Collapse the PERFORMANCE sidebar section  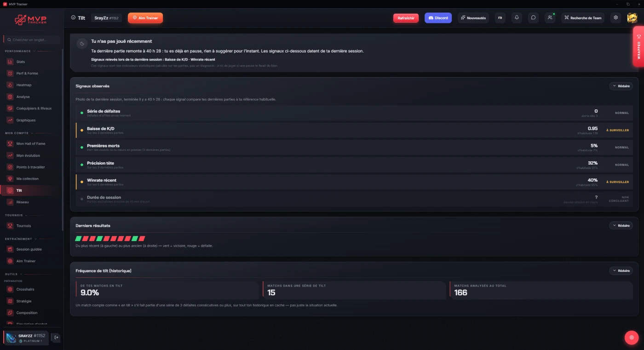(19, 51)
